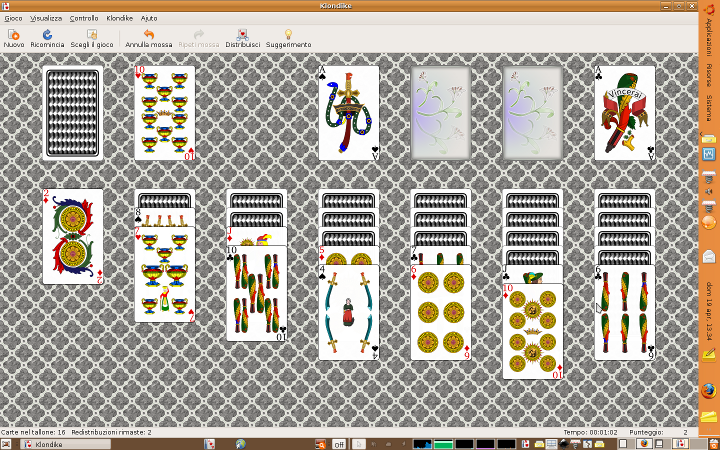Click the Redistribuzioni rimaste status text
Image resolution: width=720 pixels, height=450 pixels.
pyautogui.click(x=112, y=433)
